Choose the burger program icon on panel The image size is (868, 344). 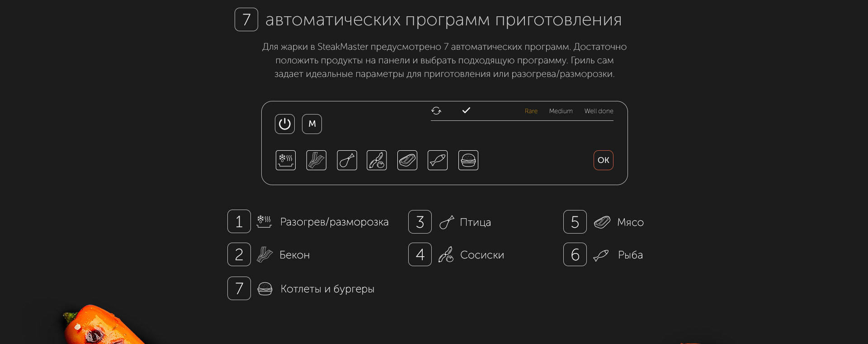pos(468,160)
